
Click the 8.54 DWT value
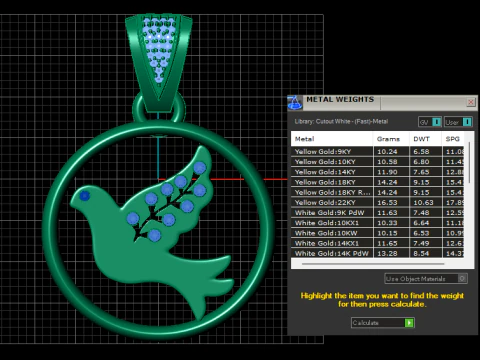pyautogui.click(x=421, y=253)
